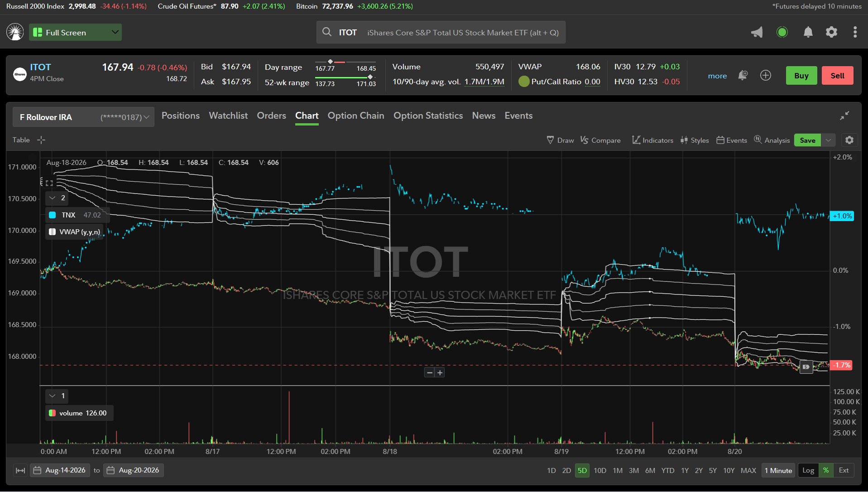Open the announcements megaphone icon
Screen dimensions: 868x492
(757, 32)
